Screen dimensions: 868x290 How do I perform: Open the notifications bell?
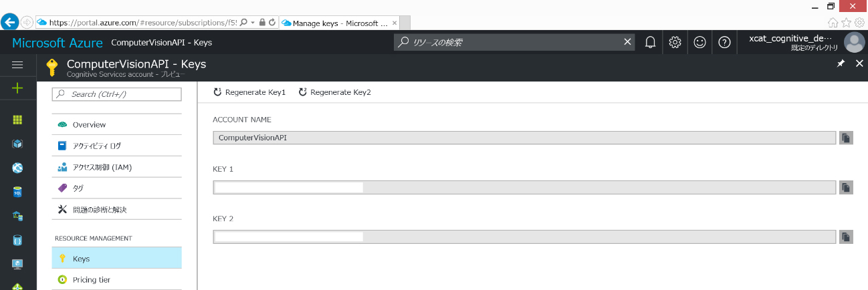650,42
